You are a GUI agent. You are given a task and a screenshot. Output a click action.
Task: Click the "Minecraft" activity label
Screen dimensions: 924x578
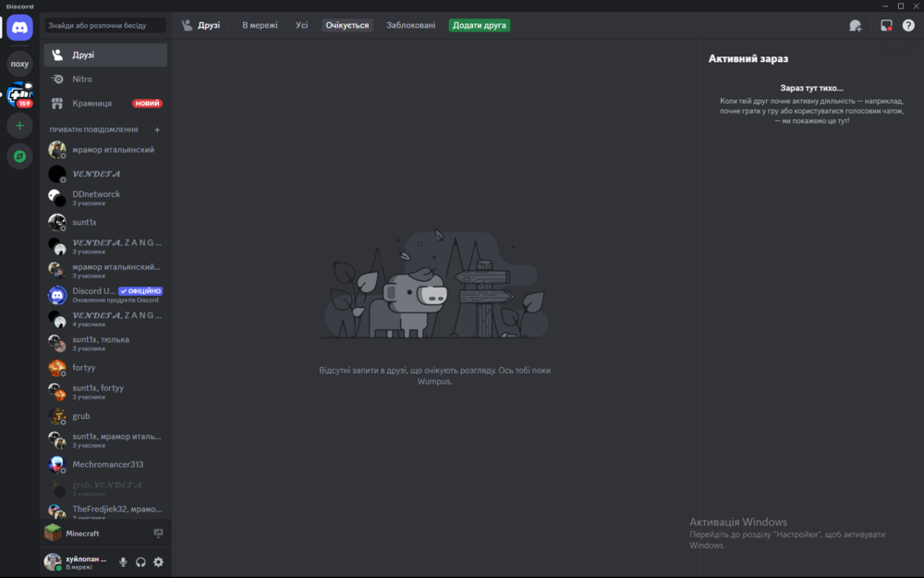(82, 534)
